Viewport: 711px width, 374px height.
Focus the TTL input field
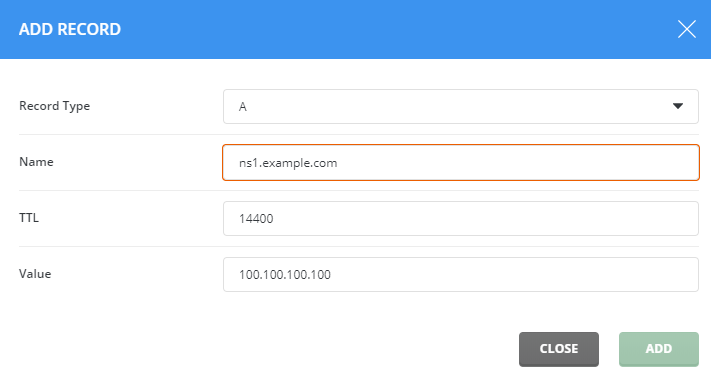tap(461, 219)
